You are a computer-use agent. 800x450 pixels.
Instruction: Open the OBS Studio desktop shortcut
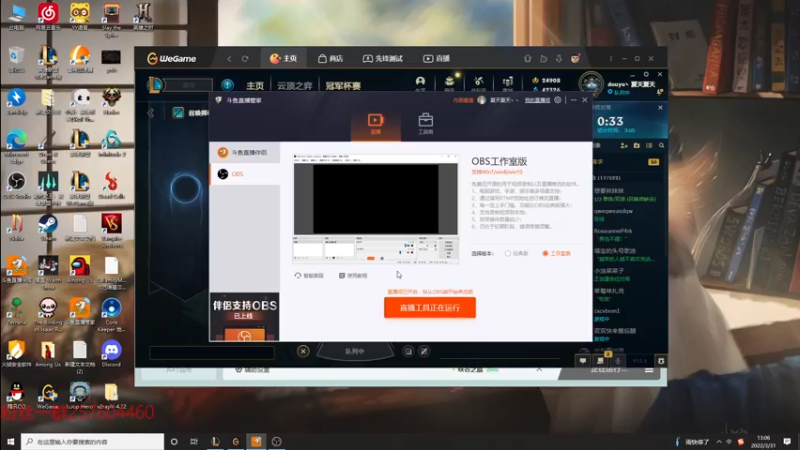click(16, 186)
